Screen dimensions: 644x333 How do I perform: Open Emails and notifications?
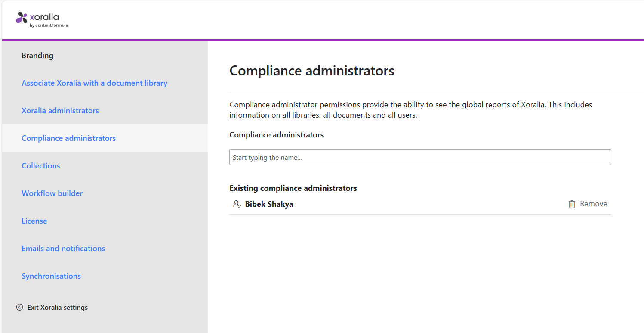point(63,248)
